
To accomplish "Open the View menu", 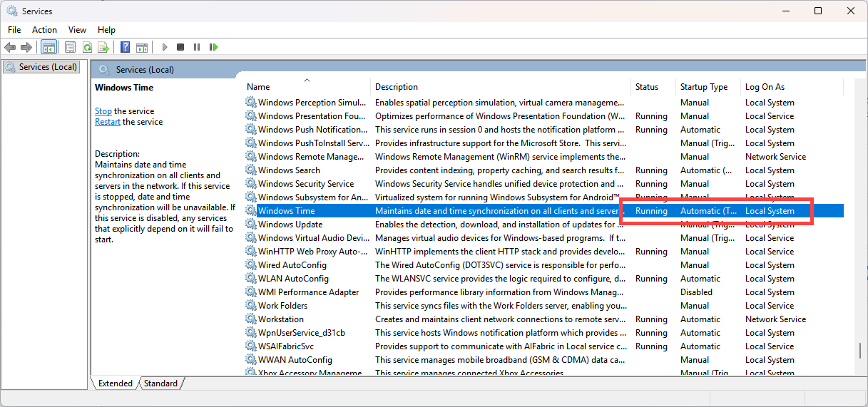I will (x=77, y=30).
